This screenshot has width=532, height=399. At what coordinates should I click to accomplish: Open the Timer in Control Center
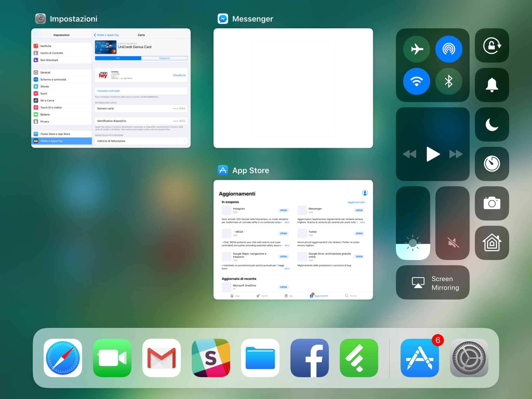click(492, 164)
